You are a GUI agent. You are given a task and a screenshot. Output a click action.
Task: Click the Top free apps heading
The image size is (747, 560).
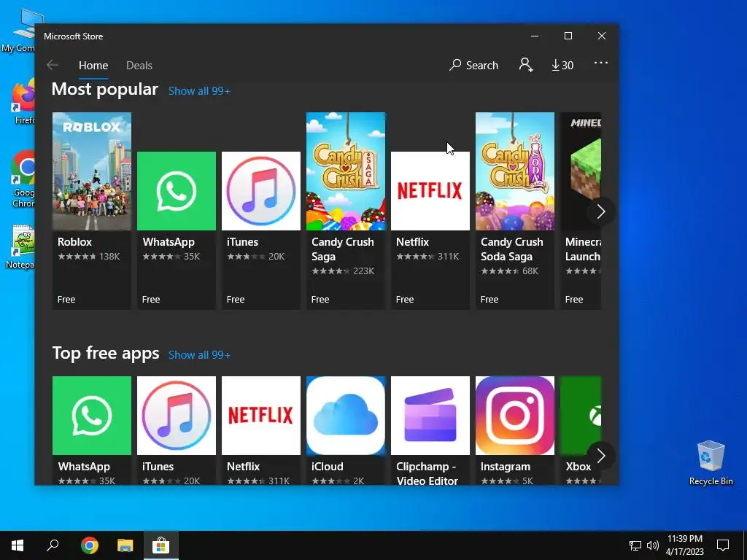[x=106, y=354]
